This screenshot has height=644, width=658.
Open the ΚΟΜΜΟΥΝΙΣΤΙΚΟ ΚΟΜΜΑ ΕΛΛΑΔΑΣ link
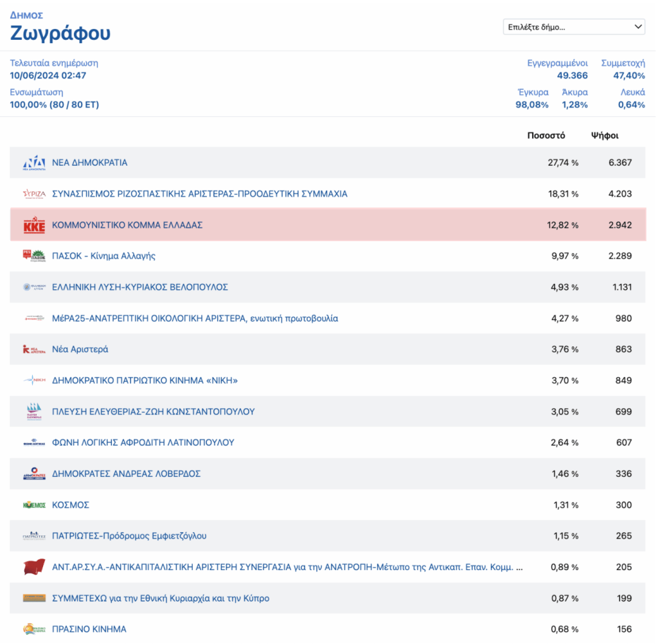click(127, 226)
